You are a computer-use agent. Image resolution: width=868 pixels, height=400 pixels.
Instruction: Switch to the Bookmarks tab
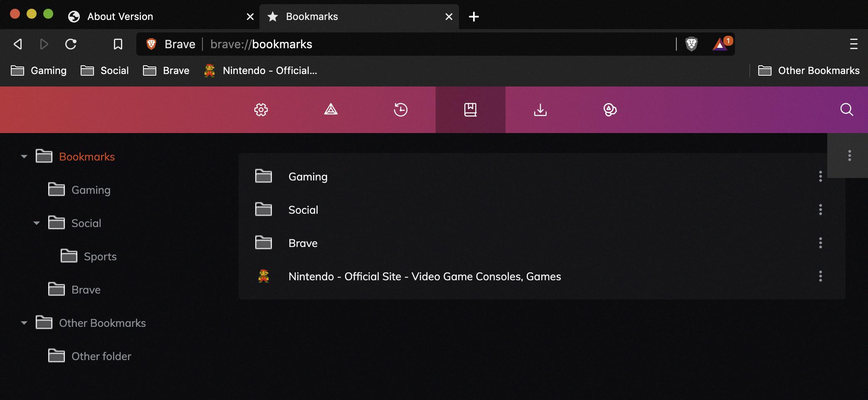[359, 17]
